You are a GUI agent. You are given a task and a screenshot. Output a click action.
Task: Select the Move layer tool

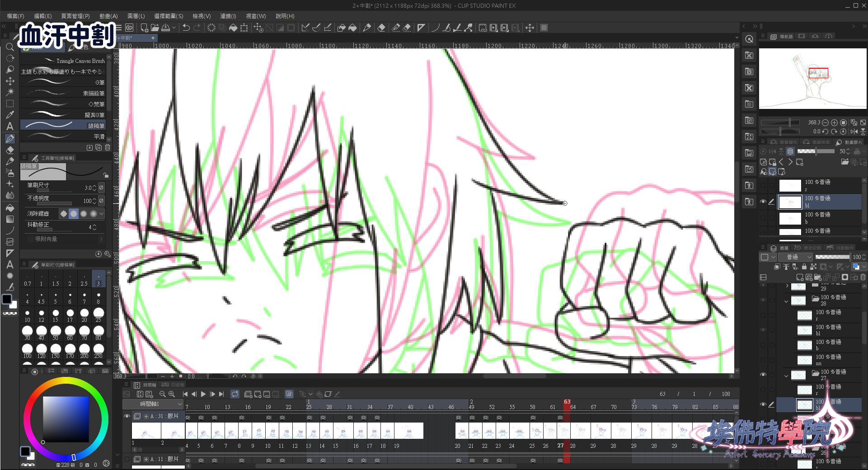pyautogui.click(x=10, y=81)
